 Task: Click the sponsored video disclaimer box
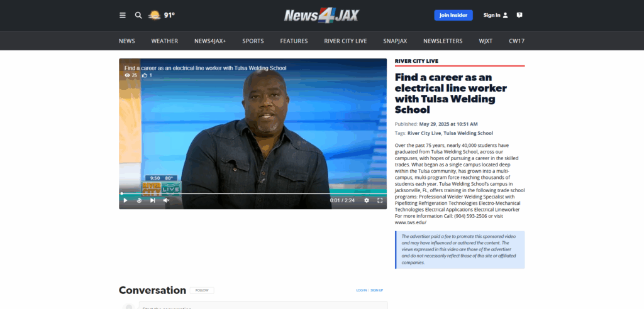point(460,250)
